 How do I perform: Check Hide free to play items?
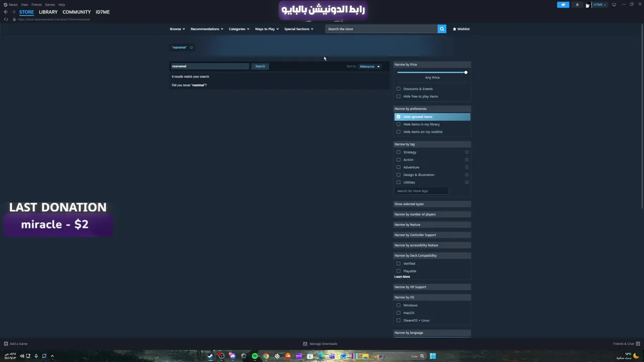coord(398,97)
